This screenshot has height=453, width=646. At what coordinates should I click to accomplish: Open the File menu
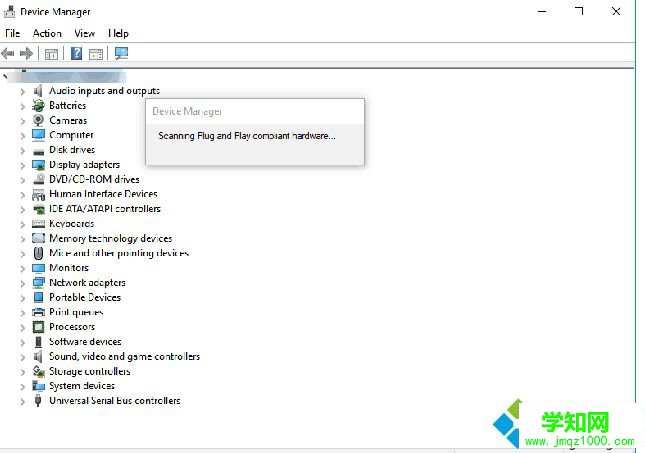12,33
